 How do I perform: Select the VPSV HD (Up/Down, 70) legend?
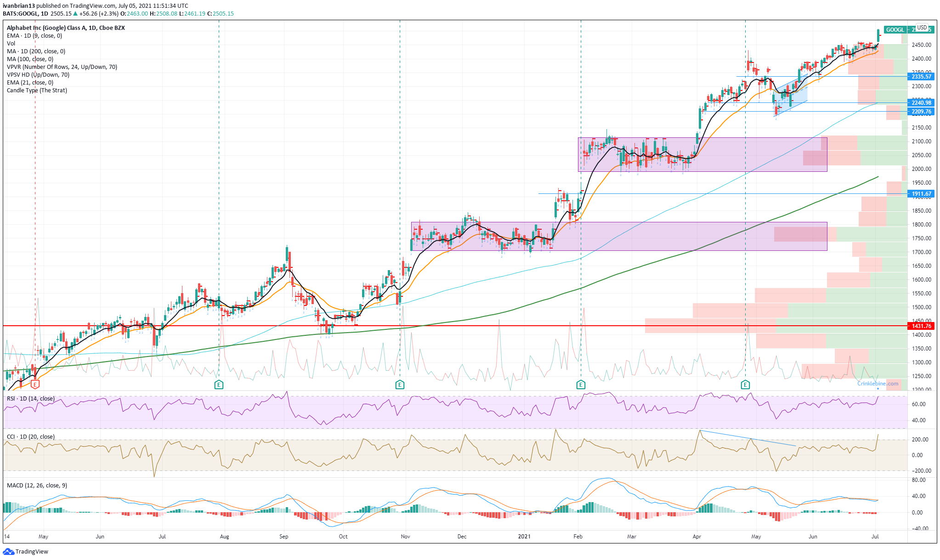click(38, 74)
